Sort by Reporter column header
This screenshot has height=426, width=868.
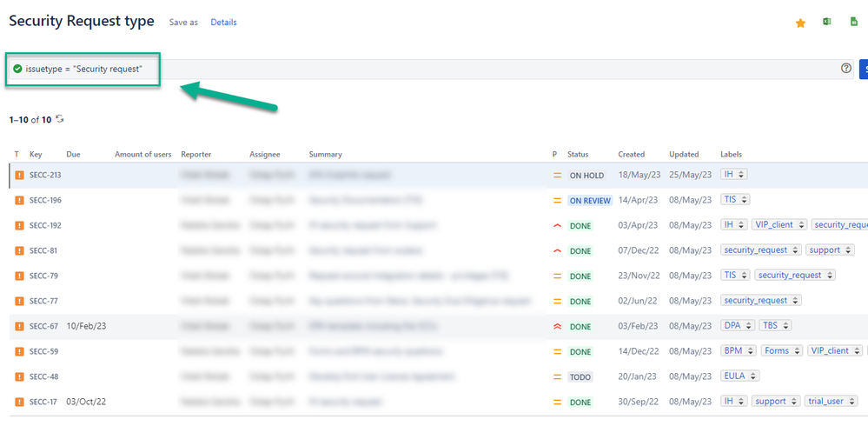click(x=196, y=155)
